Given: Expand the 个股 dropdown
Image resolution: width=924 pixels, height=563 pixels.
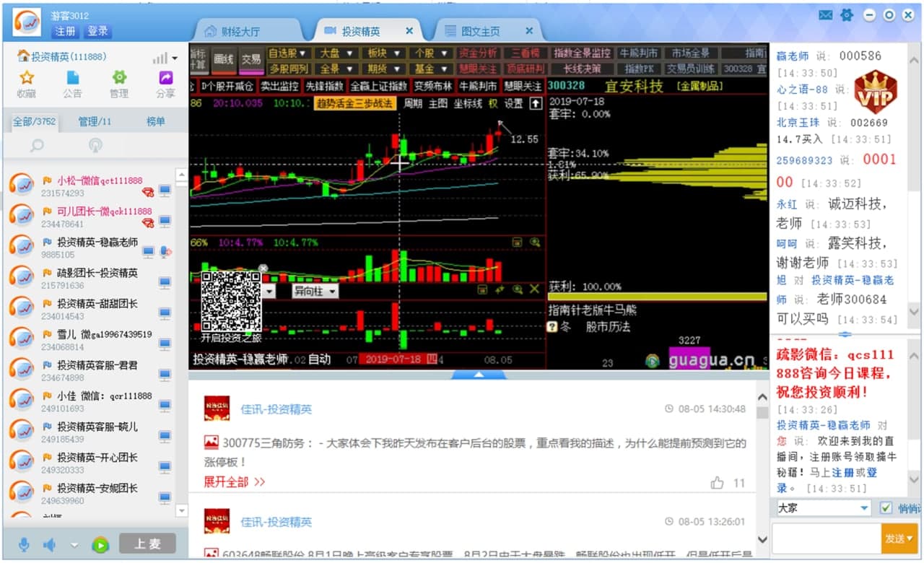Looking at the screenshot, I should 432,53.
